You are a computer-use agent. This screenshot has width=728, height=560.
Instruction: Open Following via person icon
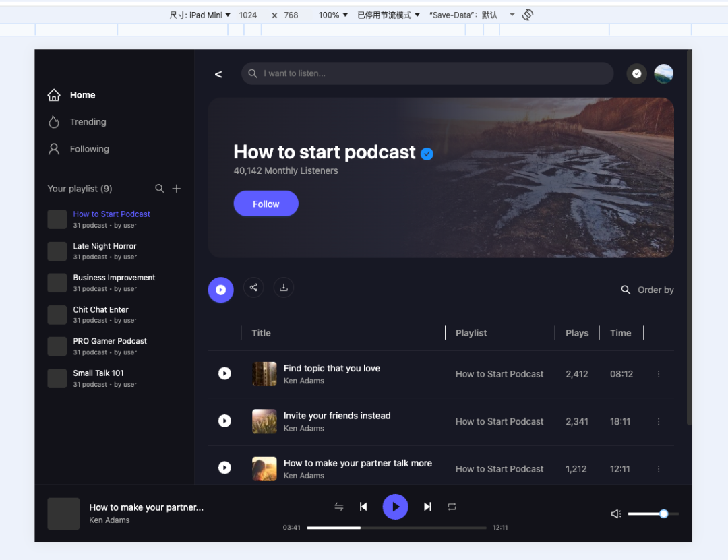tap(54, 148)
